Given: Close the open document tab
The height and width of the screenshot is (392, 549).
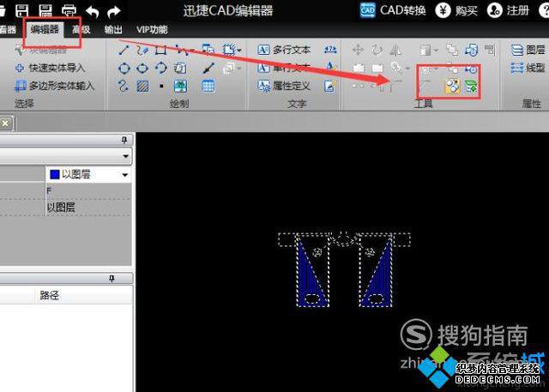Looking at the screenshot, I should coord(5,124).
